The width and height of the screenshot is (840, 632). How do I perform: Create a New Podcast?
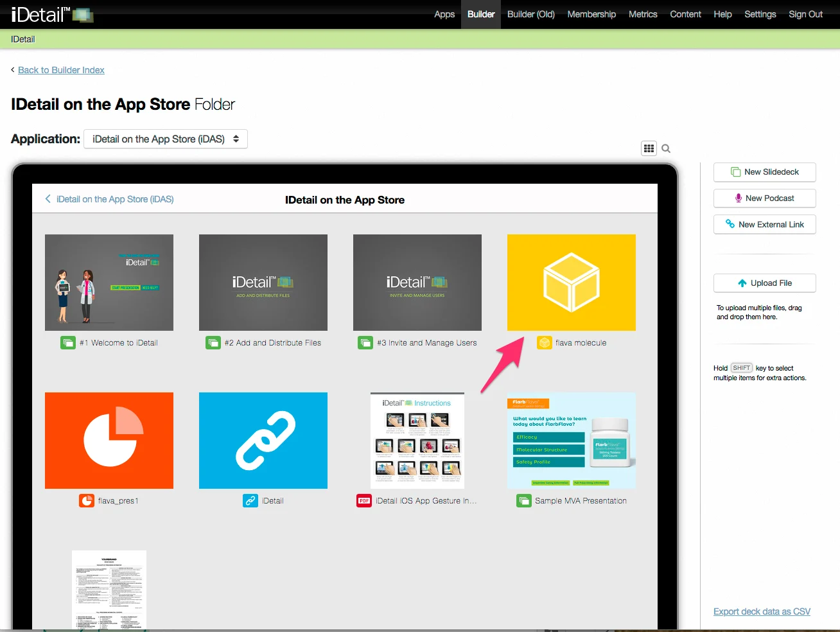[x=764, y=198]
